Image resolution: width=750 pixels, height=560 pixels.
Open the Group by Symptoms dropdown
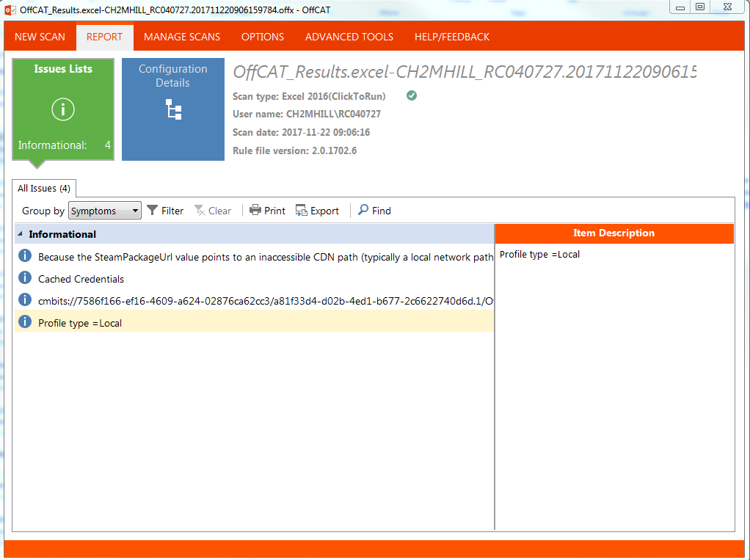click(x=105, y=211)
